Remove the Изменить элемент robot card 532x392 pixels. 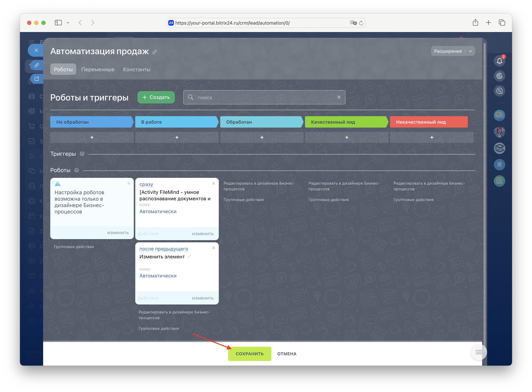214,248
